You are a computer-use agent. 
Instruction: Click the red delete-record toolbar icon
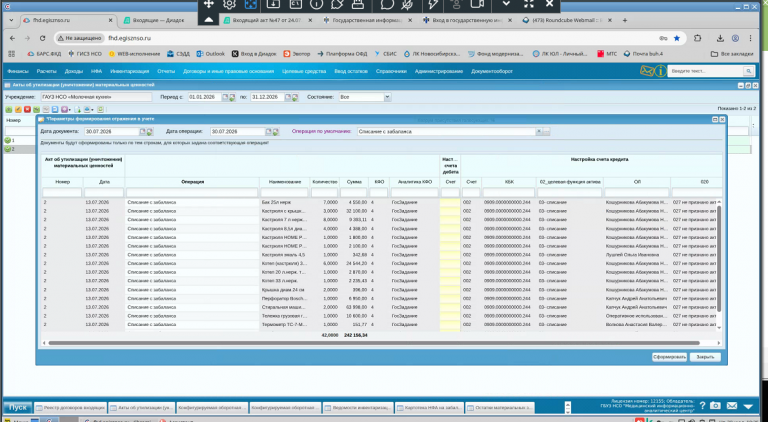(27, 110)
